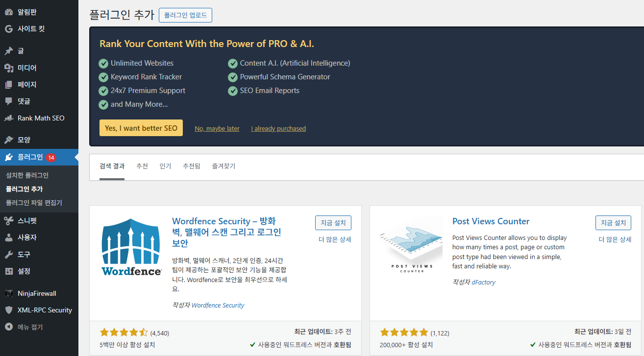Click the Post Views Counter thumbnail
The image size is (644, 356).
tap(411, 247)
